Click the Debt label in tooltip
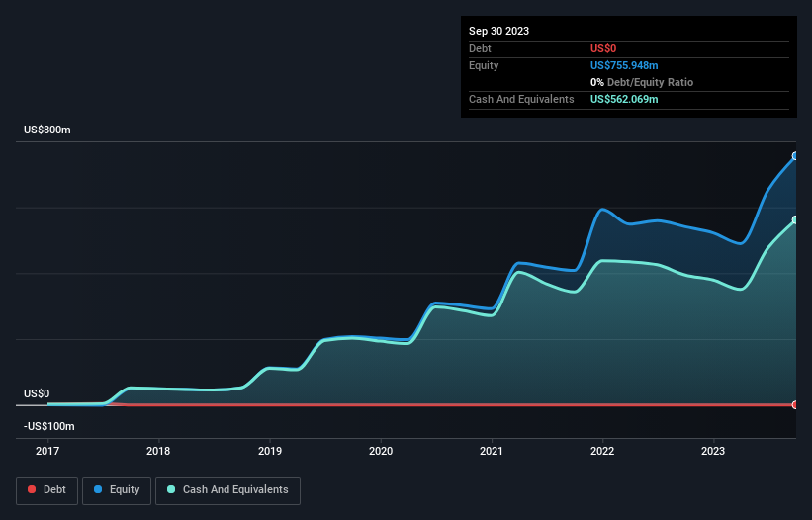Image resolution: width=812 pixels, height=520 pixels. (x=480, y=48)
